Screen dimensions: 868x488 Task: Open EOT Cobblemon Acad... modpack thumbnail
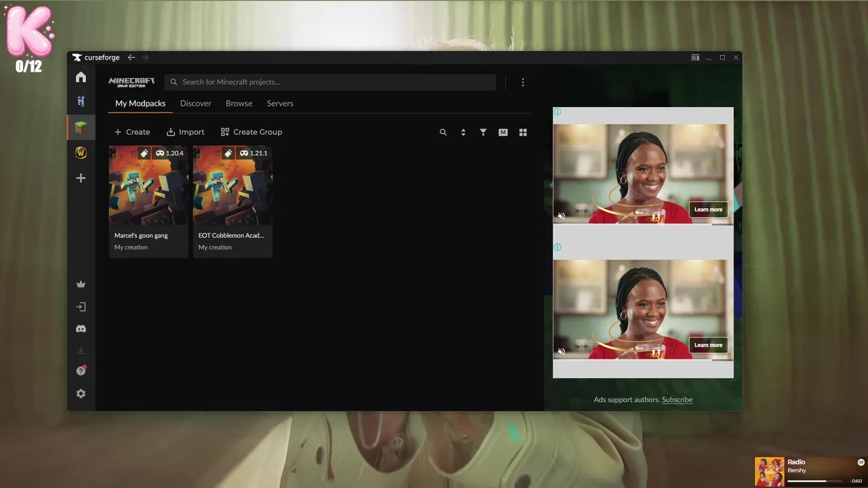233,185
